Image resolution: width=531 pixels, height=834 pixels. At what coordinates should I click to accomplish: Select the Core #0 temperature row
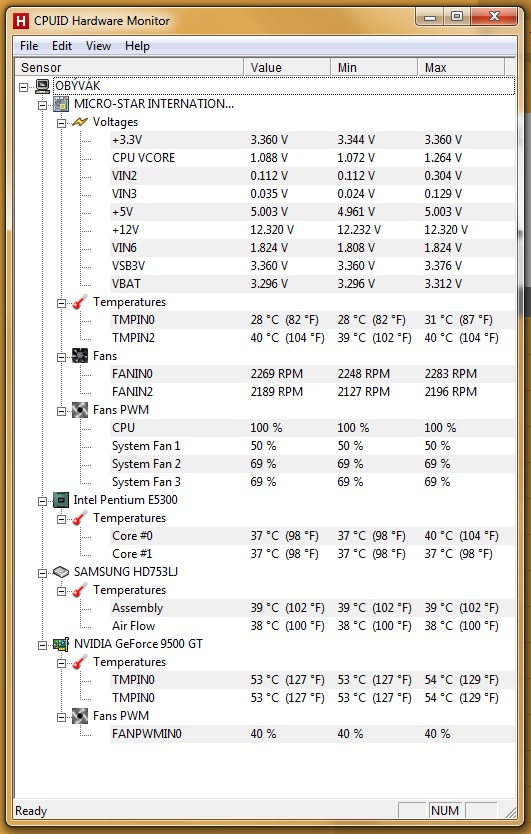point(312,536)
